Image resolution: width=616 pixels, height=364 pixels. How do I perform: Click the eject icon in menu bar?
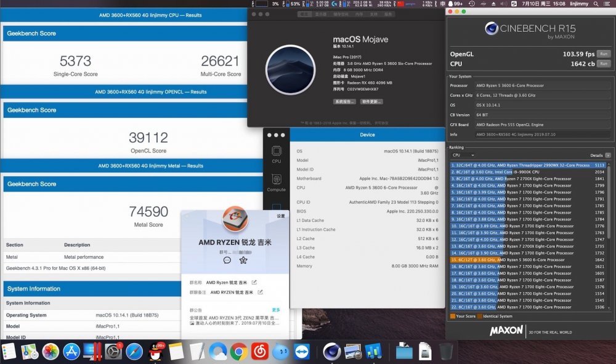(493, 4)
